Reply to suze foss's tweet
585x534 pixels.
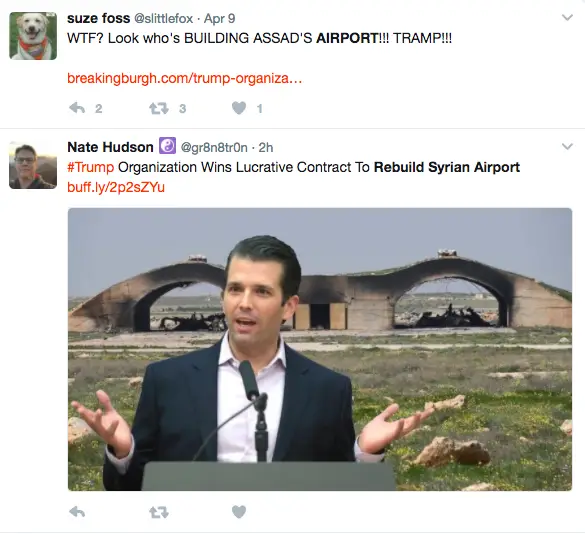pos(77,108)
